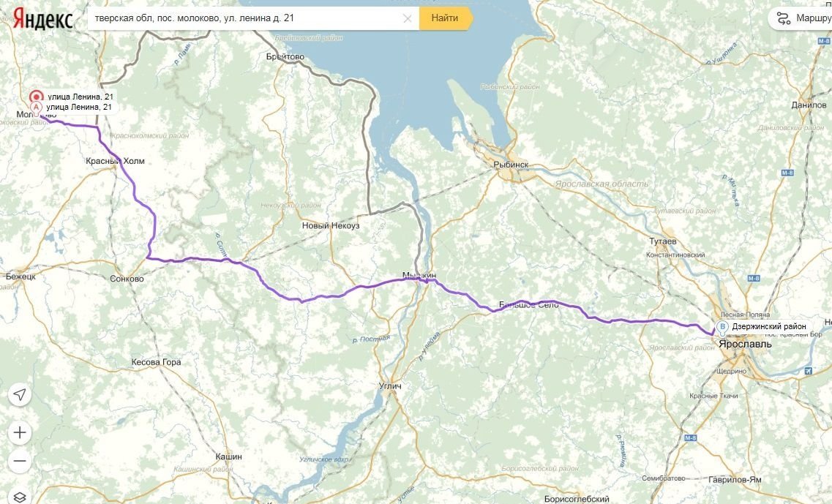Click the red search result pin

coord(36,97)
